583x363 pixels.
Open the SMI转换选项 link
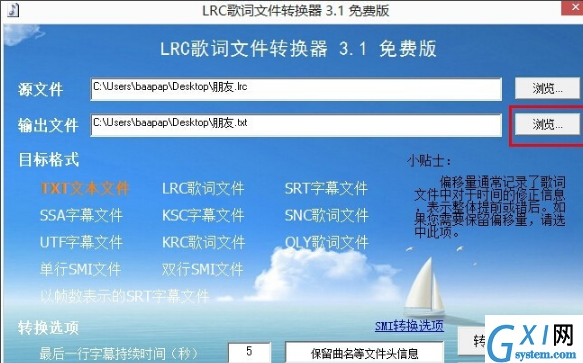[x=409, y=326]
